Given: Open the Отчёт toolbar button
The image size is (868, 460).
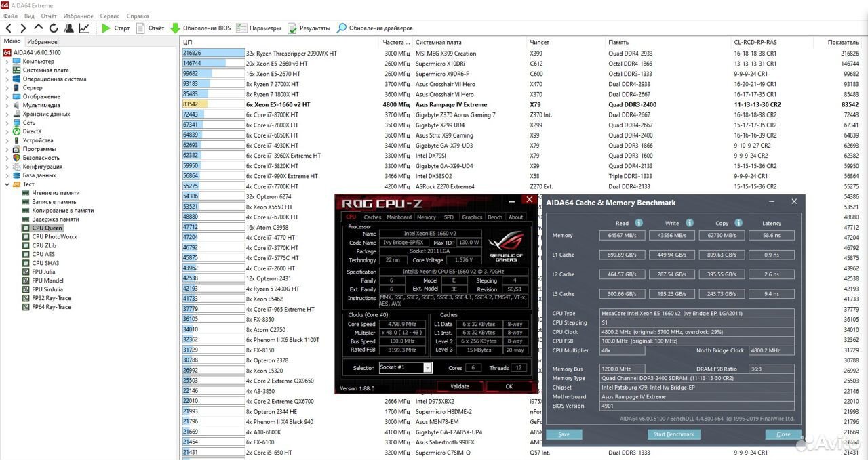Looking at the screenshot, I should (151, 28).
